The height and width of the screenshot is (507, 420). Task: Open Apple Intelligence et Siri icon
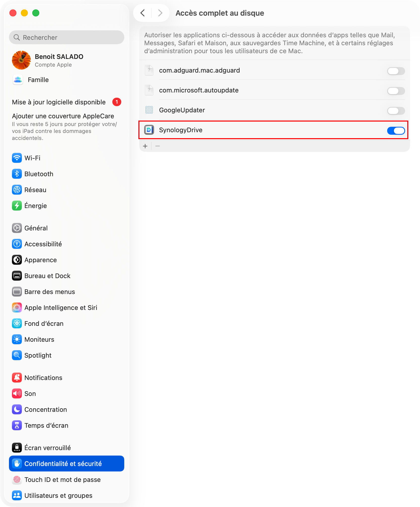pyautogui.click(x=17, y=307)
